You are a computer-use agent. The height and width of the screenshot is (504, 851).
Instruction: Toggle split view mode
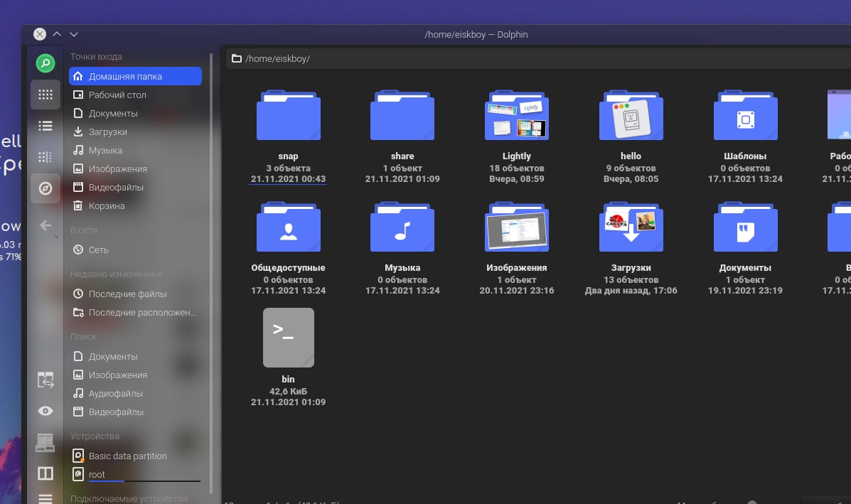click(x=45, y=473)
